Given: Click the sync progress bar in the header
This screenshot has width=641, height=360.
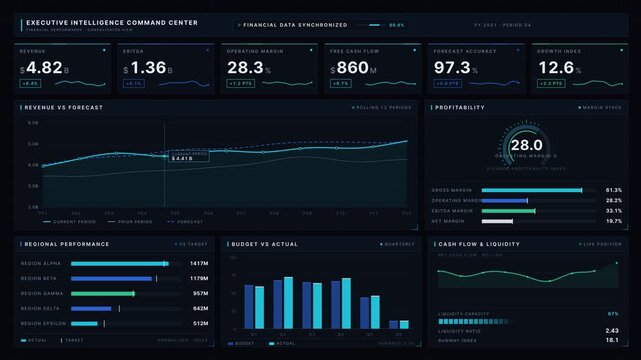Looking at the screenshot, I should pyautogui.click(x=370, y=25).
